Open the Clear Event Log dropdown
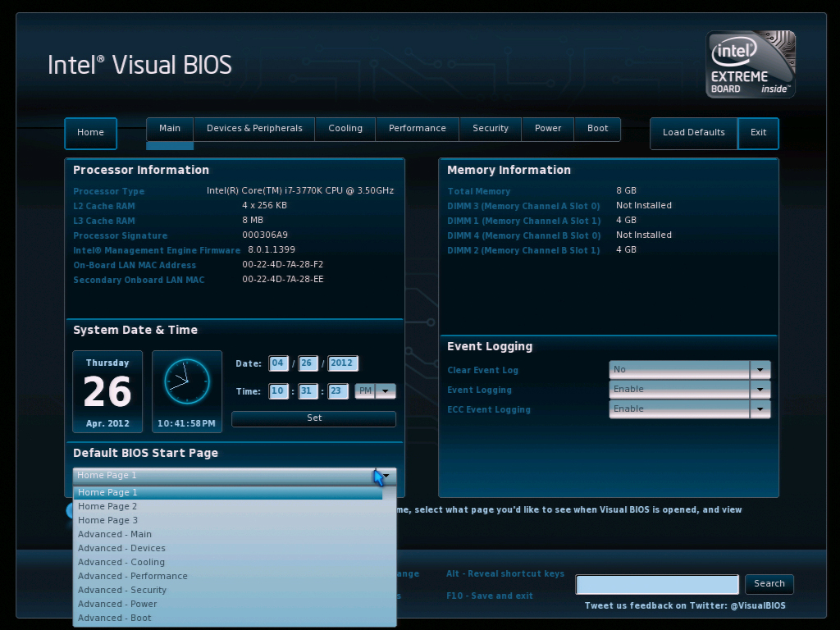Image resolution: width=840 pixels, height=630 pixels. pyautogui.click(x=760, y=369)
